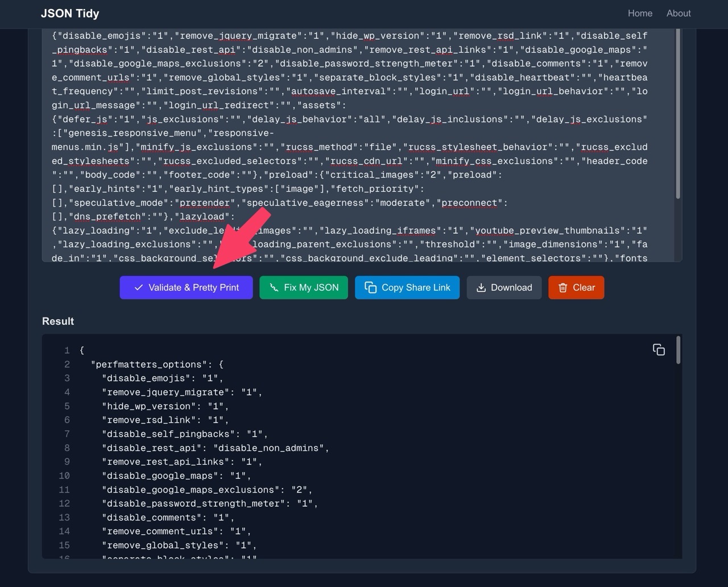Click the "disable_comments" result line
Screen dimensions: 728x587
(168, 518)
